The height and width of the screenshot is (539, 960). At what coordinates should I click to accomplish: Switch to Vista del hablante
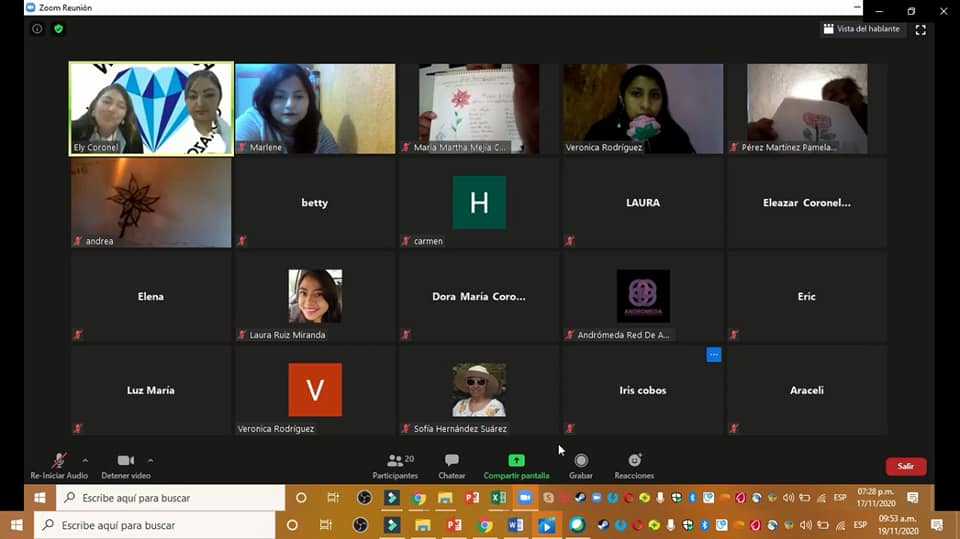coord(861,29)
